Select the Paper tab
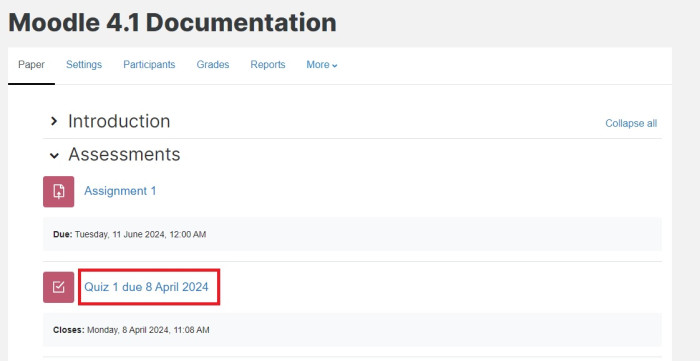The image size is (700, 361). click(x=31, y=65)
